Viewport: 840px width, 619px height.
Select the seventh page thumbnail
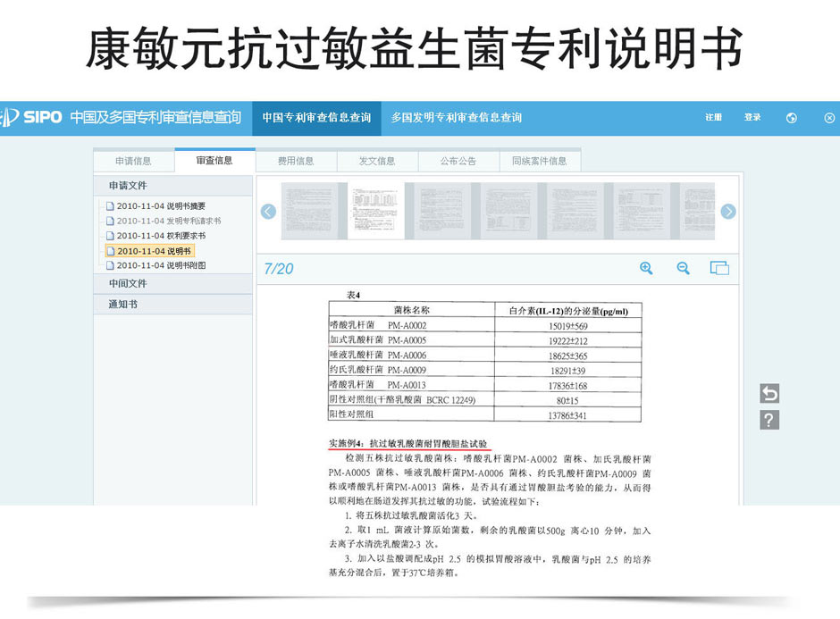(698, 211)
